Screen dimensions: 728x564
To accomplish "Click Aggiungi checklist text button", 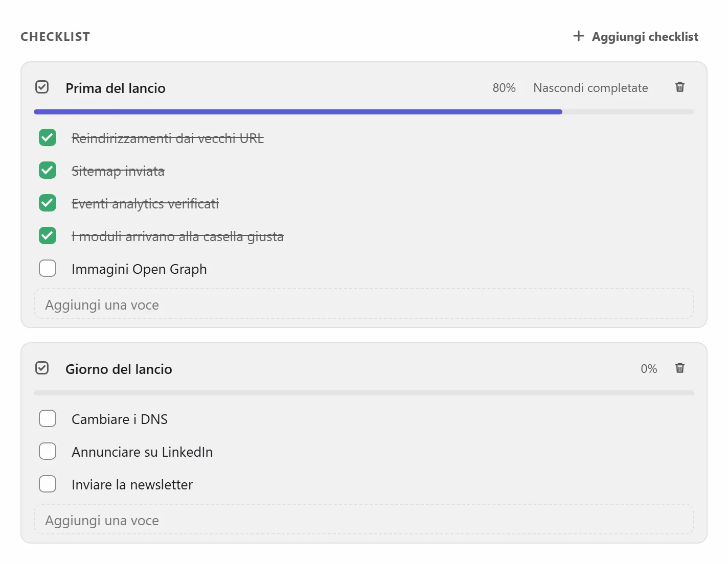I will [x=645, y=37].
